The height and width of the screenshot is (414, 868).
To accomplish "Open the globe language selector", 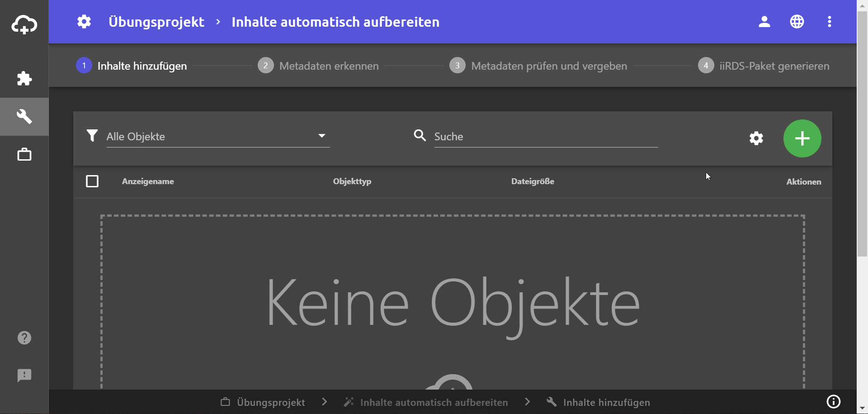I will pos(797,22).
